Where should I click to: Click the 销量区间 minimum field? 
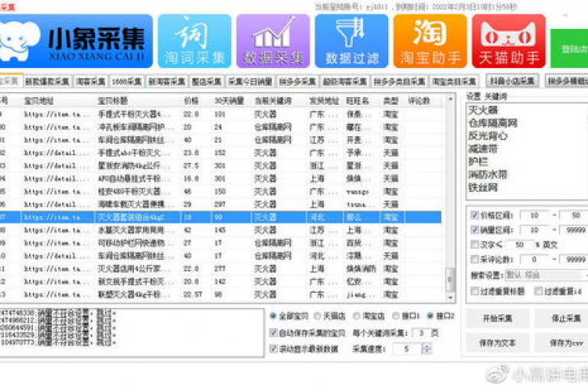[x=534, y=230]
